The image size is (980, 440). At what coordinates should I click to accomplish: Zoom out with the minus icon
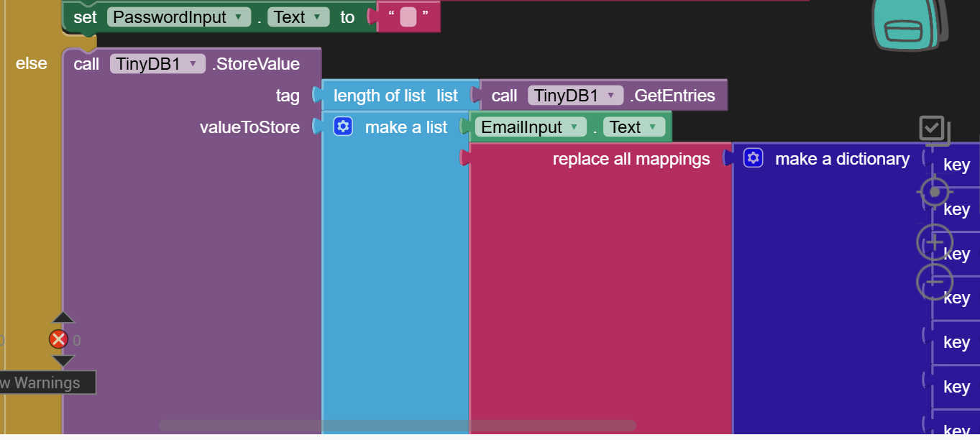tap(934, 282)
